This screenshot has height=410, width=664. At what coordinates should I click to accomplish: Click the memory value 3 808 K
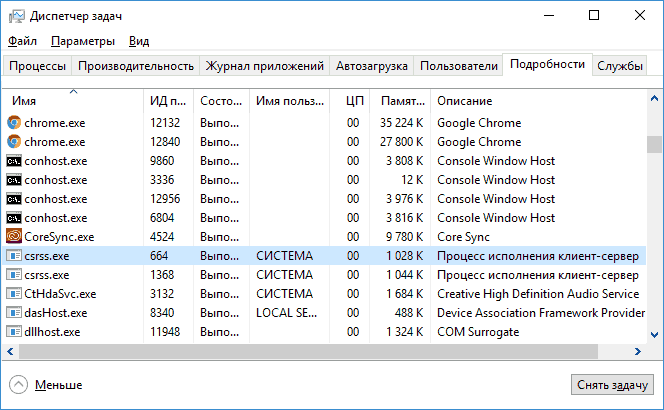(x=404, y=161)
